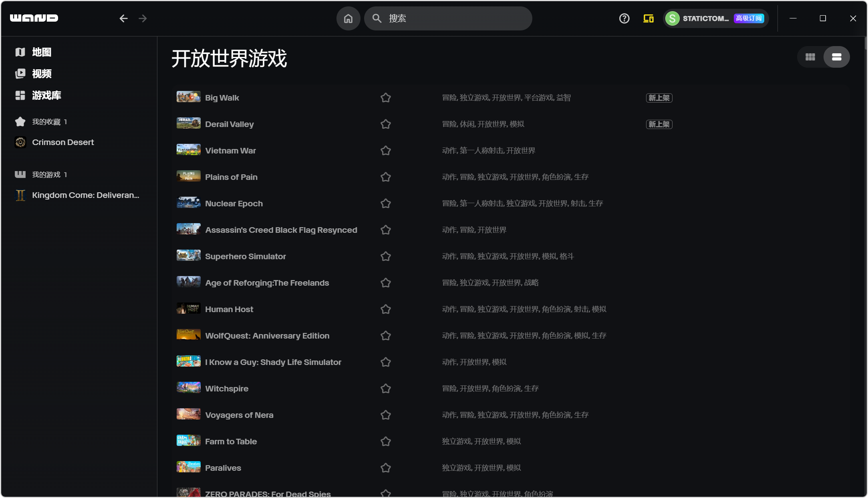The width and height of the screenshot is (868, 498).
Task: Favorite Nuclear Epoch with its star
Action: point(386,204)
